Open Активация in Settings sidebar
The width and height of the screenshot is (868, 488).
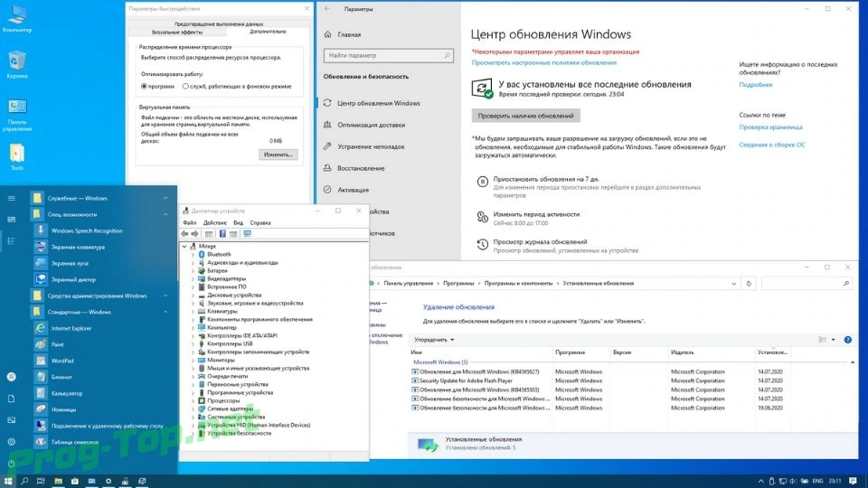(354, 190)
